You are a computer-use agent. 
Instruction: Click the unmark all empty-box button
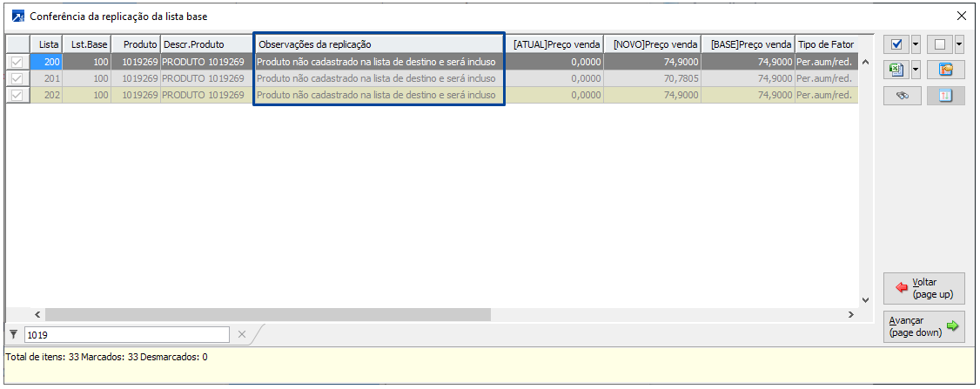pyautogui.click(x=939, y=45)
